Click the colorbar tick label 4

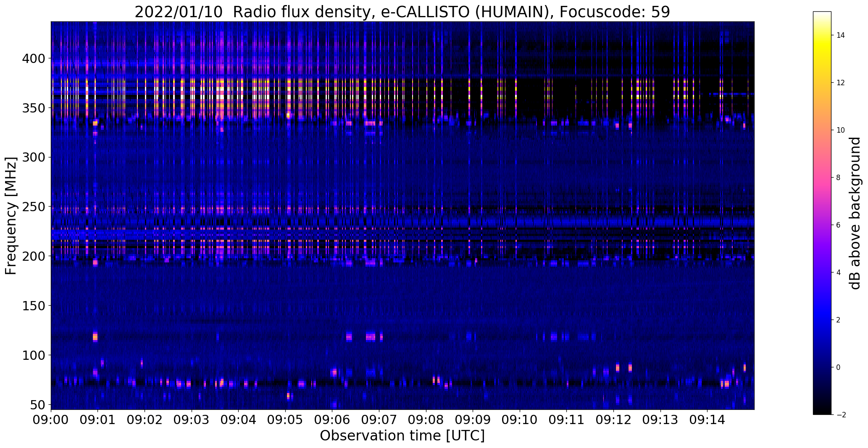point(838,272)
